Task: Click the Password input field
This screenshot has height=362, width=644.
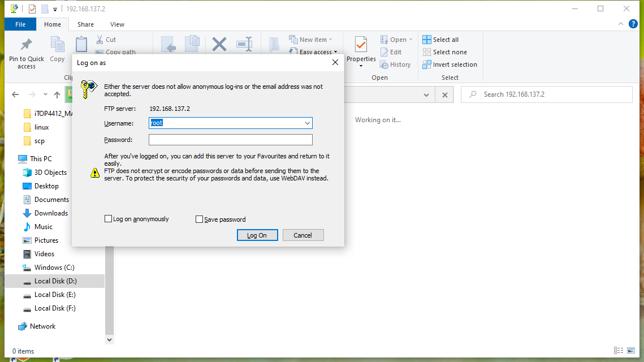Action: pos(231,140)
